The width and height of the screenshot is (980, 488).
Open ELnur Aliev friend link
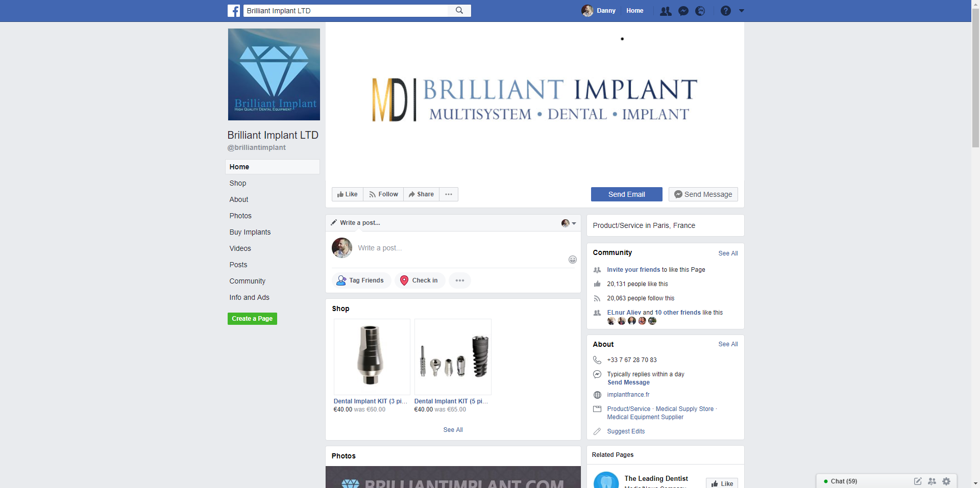click(x=624, y=313)
